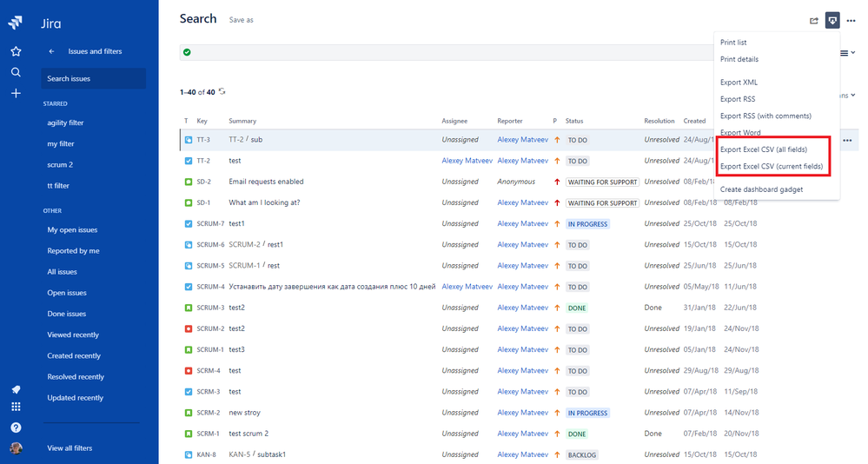Go back using the arrow beside Issues and filters
Image resolution: width=868 pixels, height=464 pixels.
coord(52,51)
